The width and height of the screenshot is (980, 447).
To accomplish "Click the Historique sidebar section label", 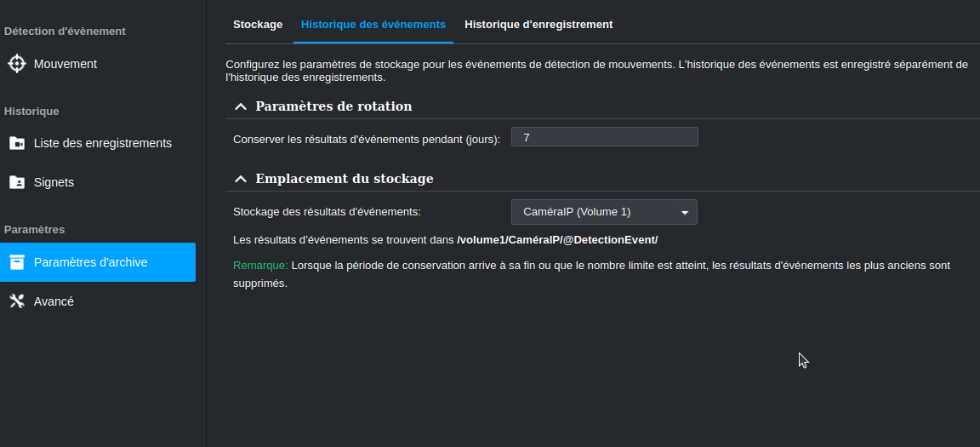I will point(31,112).
